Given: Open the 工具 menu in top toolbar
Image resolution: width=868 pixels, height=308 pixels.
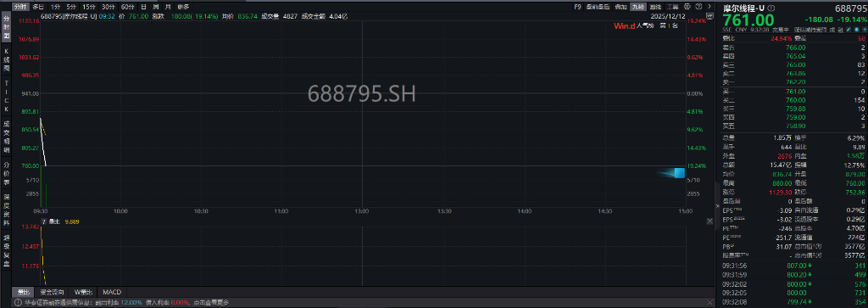Looking at the screenshot, I should 672,7.
